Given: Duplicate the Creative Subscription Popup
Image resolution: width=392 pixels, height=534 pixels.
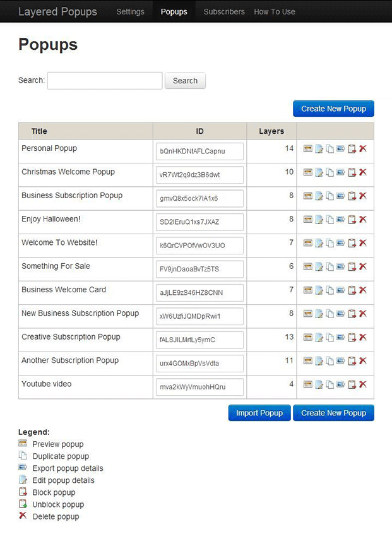Looking at the screenshot, I should click(x=330, y=338).
